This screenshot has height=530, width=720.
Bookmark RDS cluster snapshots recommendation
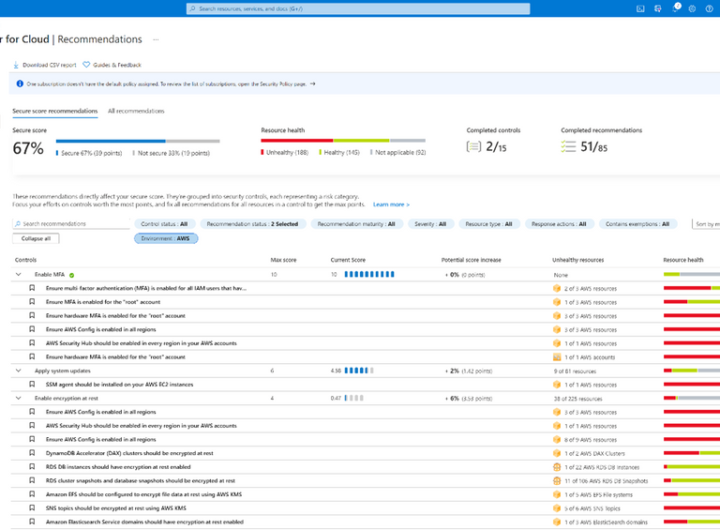click(x=32, y=480)
